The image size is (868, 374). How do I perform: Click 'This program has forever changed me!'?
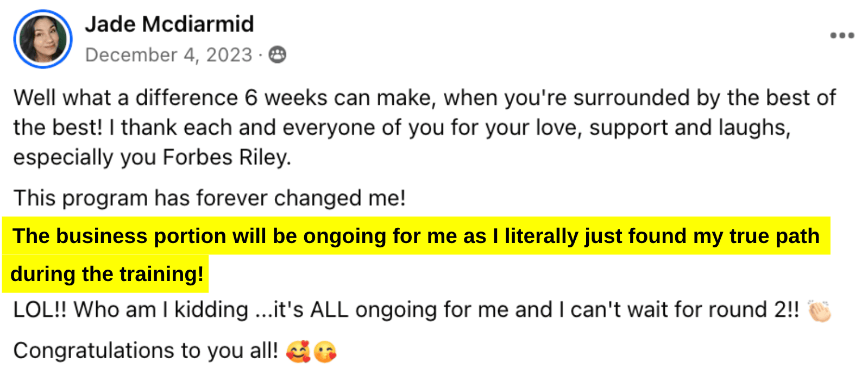click(x=210, y=198)
